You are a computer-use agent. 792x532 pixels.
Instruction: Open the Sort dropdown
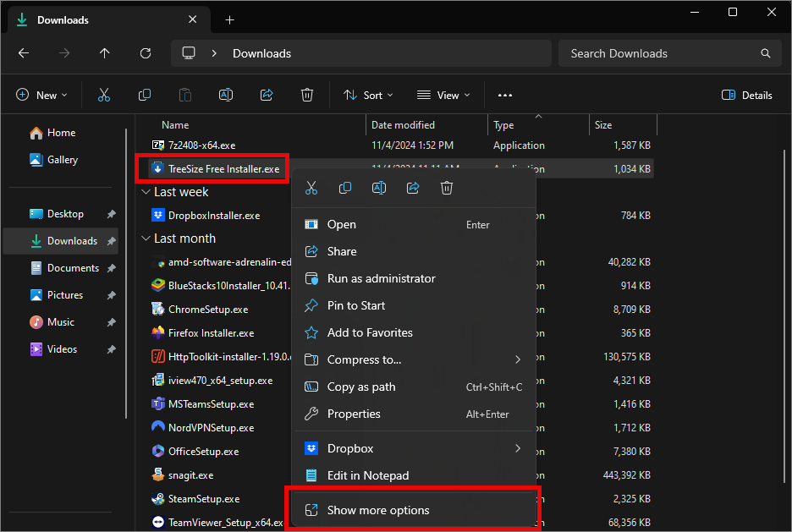coord(368,95)
